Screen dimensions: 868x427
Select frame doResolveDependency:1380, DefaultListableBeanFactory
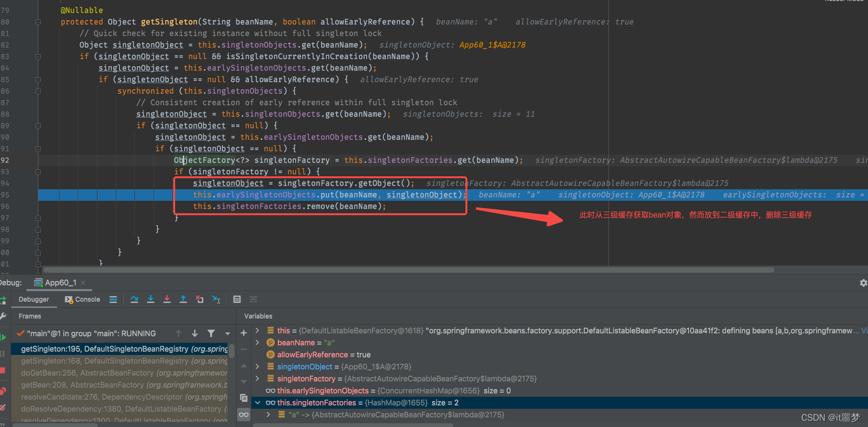[119, 409]
